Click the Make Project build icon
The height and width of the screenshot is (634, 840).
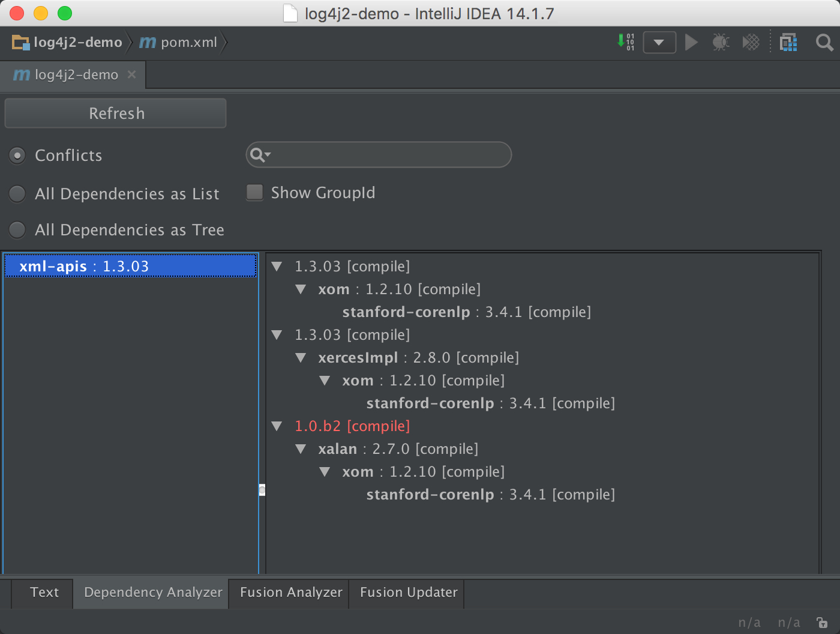click(x=625, y=43)
